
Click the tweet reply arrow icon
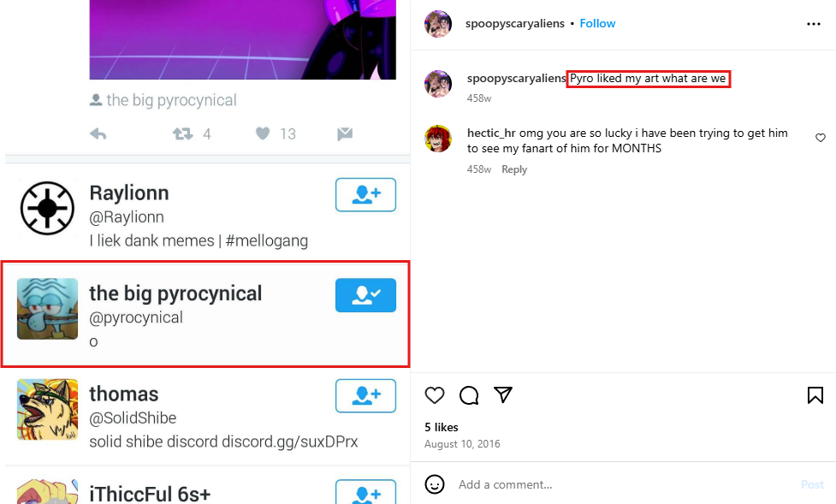coord(98,133)
